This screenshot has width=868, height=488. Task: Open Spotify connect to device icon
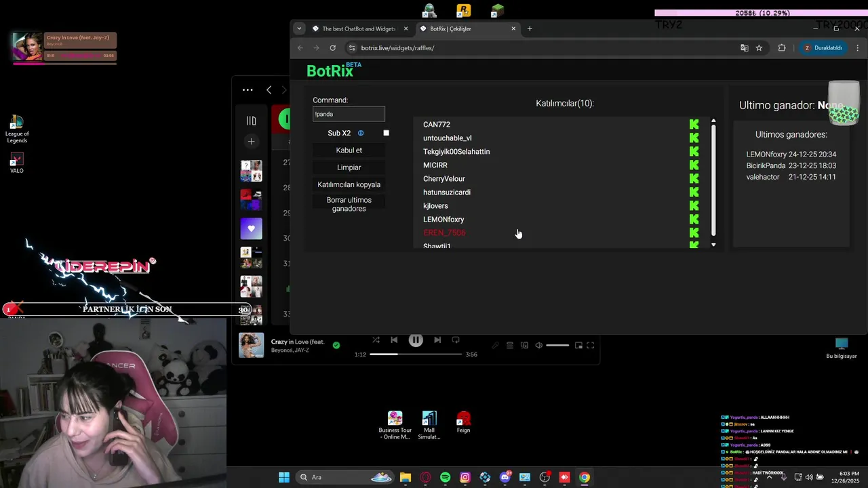pyautogui.click(x=524, y=345)
